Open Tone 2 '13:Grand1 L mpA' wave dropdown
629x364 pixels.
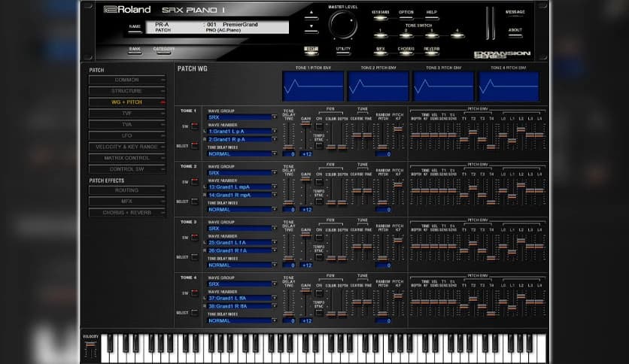[x=242, y=187]
